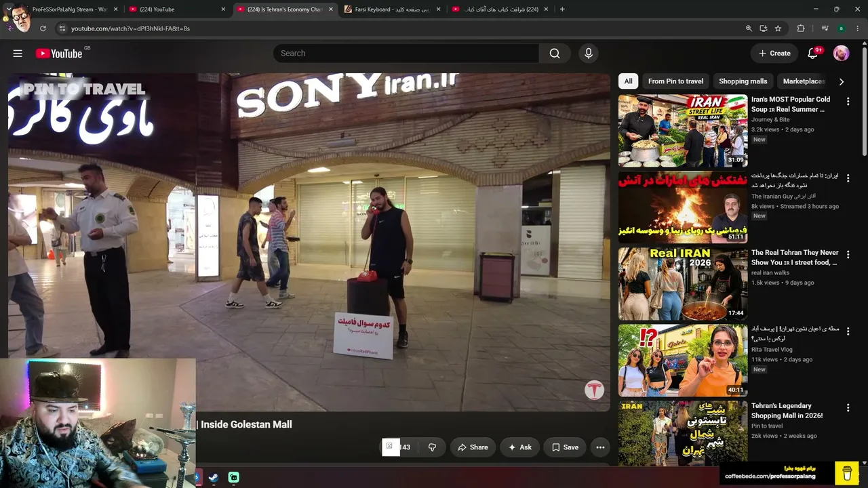Open YouTube notifications bell
868x488 pixels.
[x=812, y=54]
